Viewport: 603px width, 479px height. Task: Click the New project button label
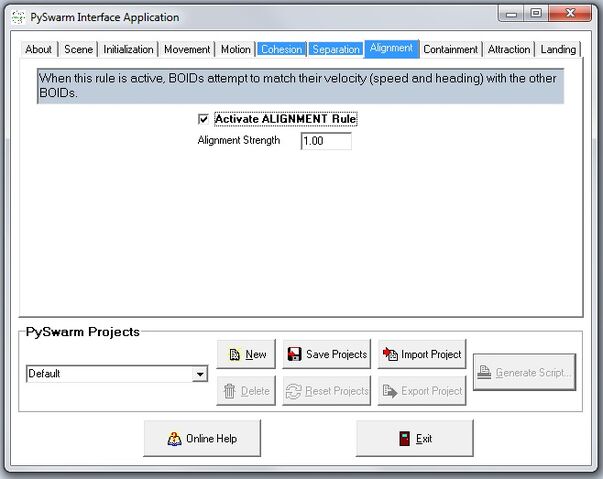(x=256, y=354)
